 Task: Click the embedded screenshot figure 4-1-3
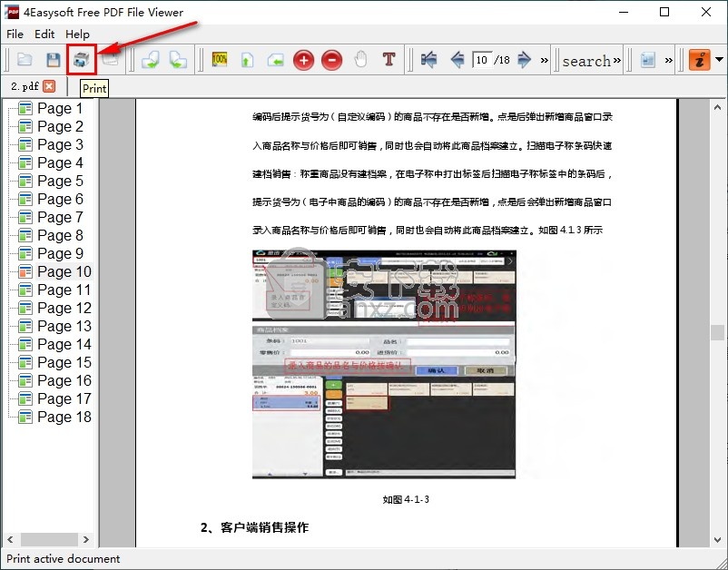coord(384,364)
